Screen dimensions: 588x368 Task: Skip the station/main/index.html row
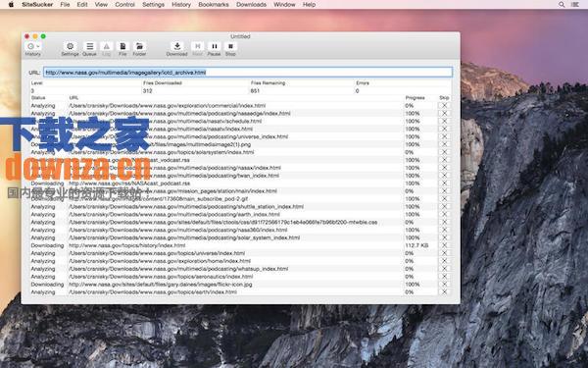pos(444,190)
